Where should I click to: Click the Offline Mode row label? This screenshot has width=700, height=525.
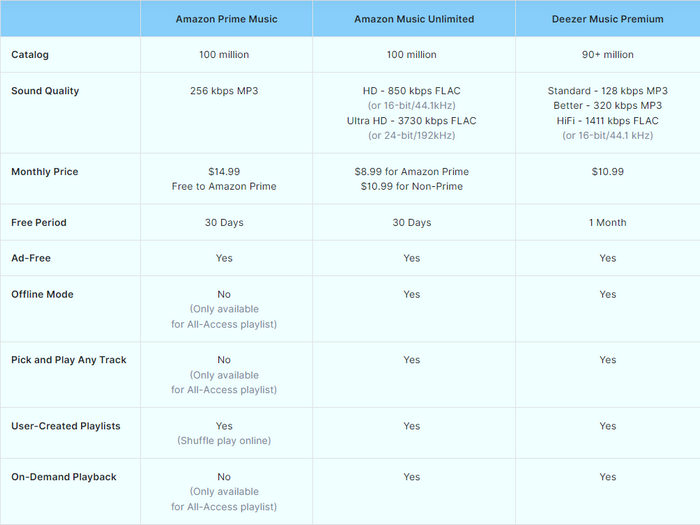coord(42,294)
